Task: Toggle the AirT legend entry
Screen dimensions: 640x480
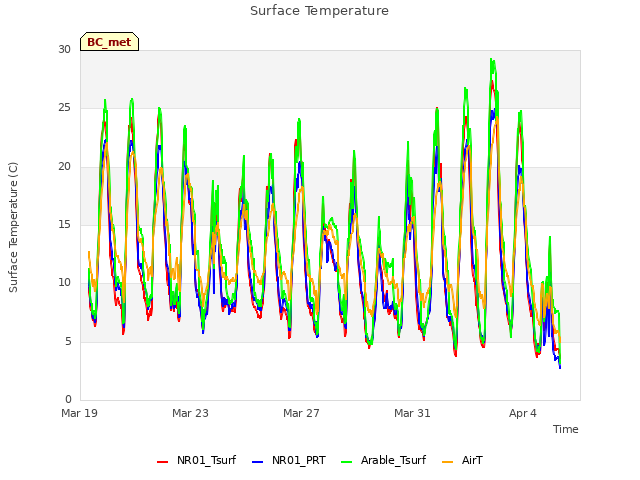Action: click(462, 460)
